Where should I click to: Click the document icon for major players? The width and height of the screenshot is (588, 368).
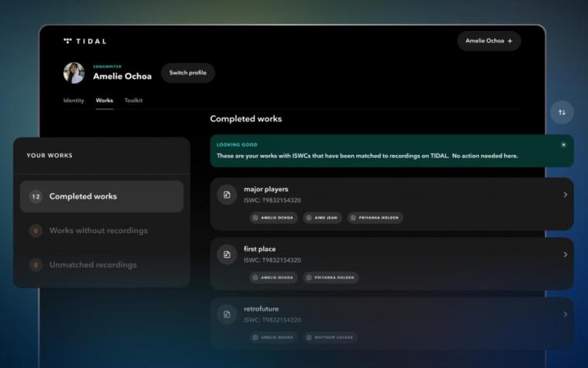pyautogui.click(x=227, y=194)
